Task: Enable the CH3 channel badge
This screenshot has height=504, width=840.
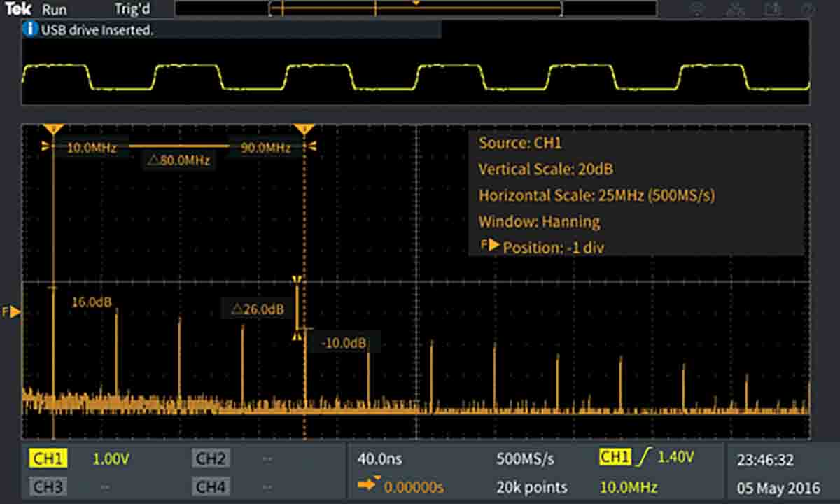Action: tap(48, 486)
